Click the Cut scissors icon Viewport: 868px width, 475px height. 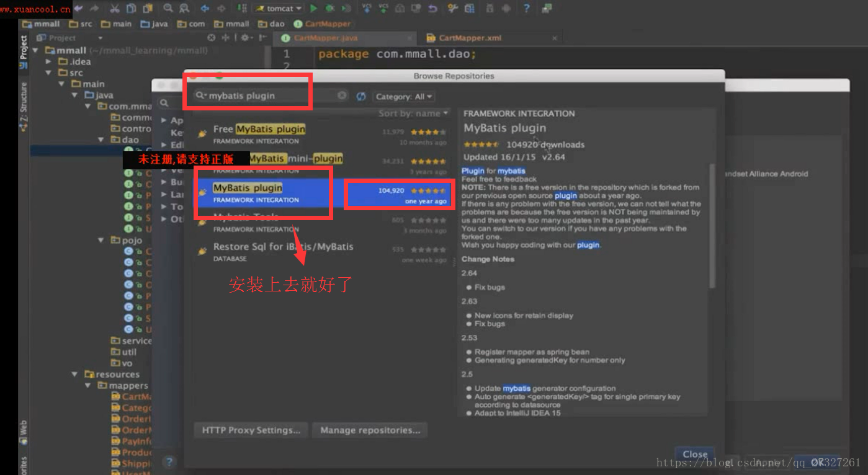115,9
